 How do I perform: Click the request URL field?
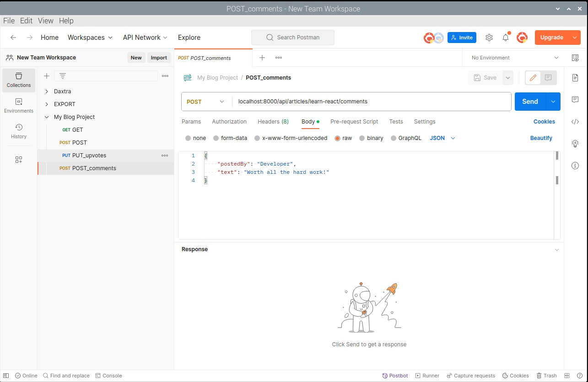(372, 102)
